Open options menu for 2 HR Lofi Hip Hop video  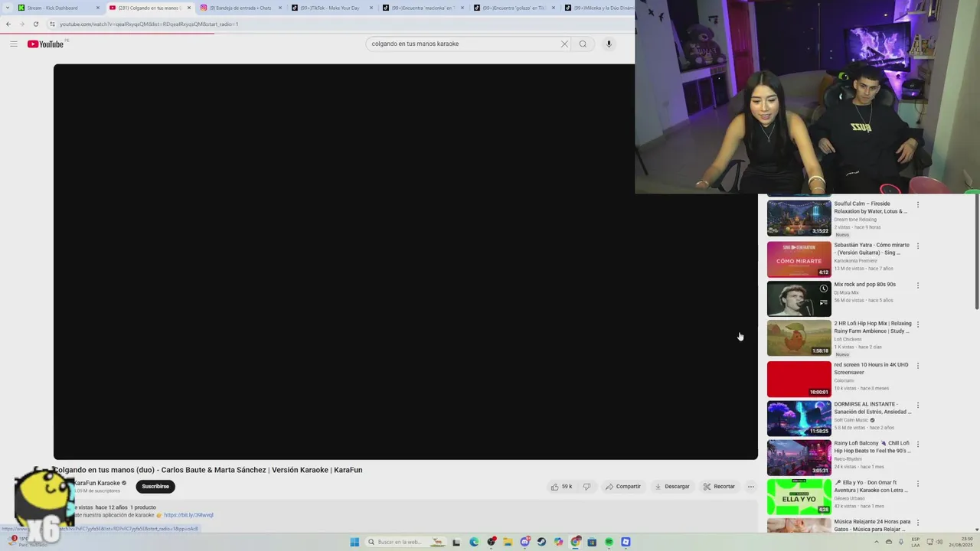pos(918,324)
